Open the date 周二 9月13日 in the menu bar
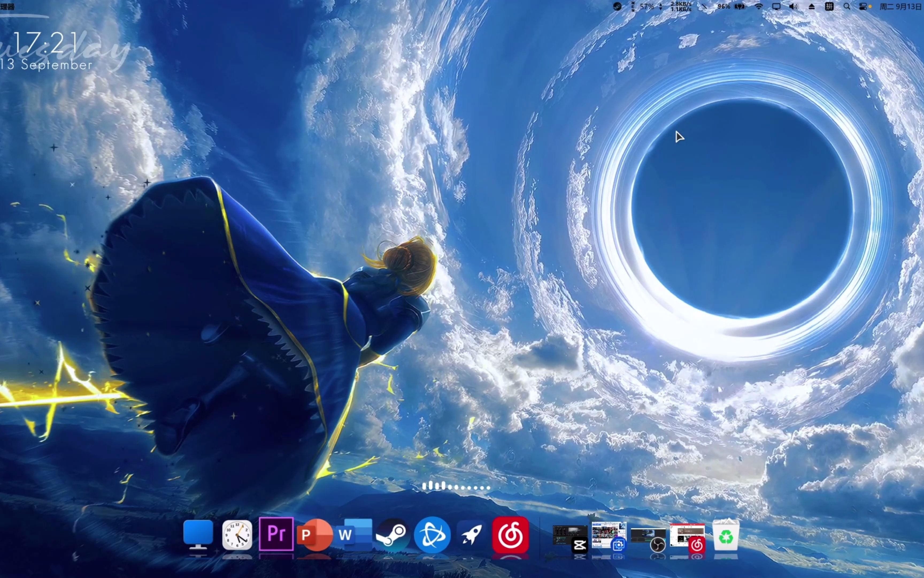Viewport: 924px width, 578px height. pos(900,6)
